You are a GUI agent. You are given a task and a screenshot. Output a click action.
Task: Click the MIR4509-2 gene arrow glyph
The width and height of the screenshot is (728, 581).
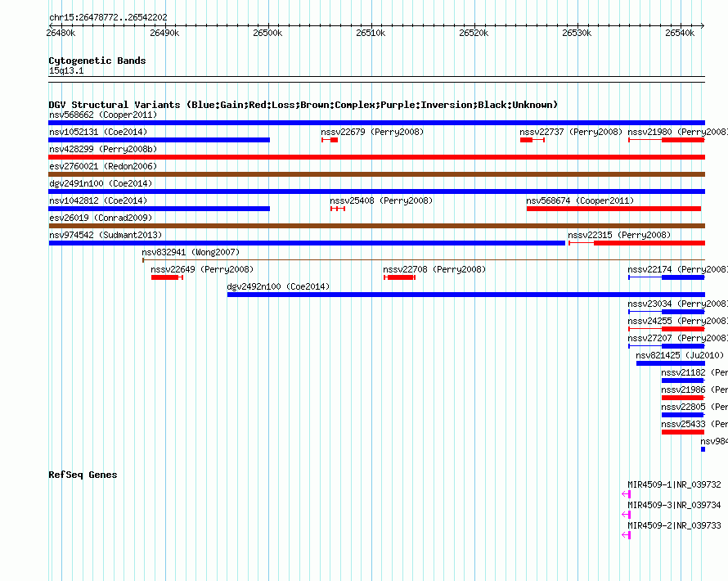pyautogui.click(x=627, y=535)
